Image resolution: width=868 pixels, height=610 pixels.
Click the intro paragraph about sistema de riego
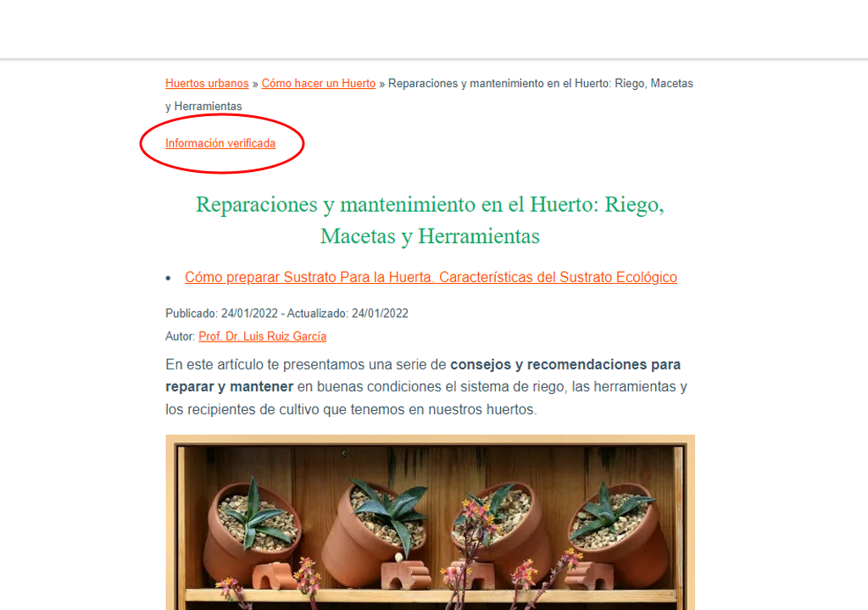tap(426, 387)
